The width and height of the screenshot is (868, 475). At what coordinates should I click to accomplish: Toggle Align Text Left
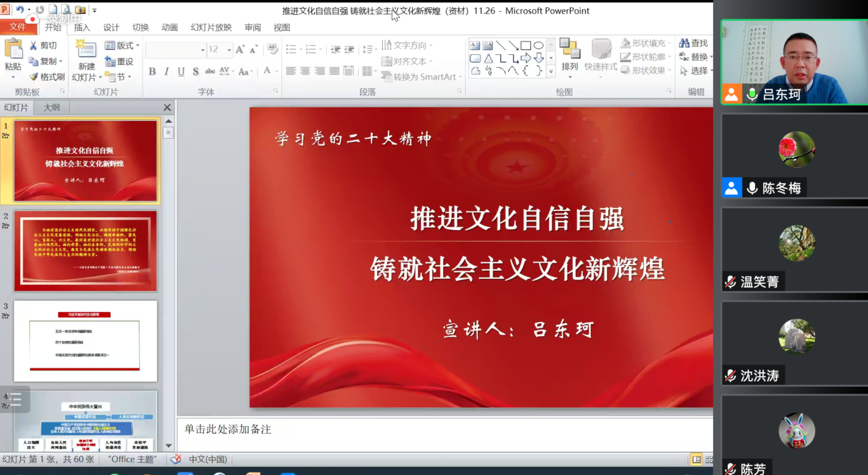290,71
